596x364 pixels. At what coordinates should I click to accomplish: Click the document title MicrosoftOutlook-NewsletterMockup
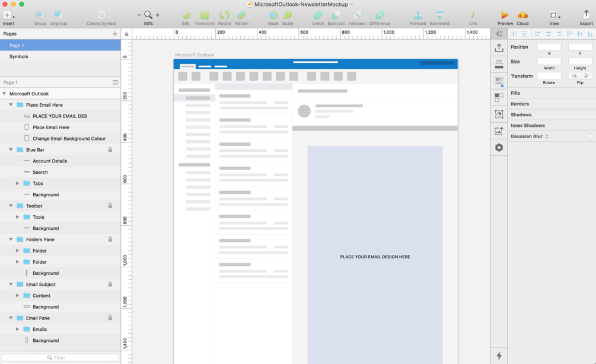click(301, 4)
